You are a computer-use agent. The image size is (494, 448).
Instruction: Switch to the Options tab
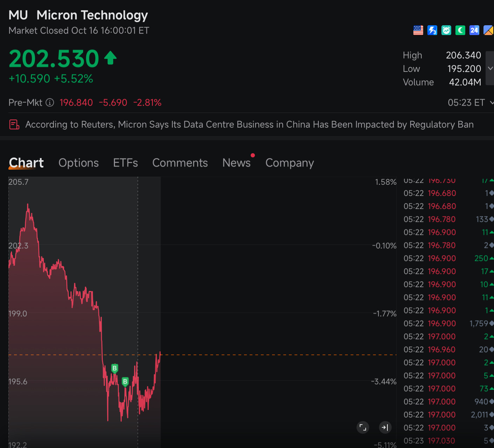79,163
